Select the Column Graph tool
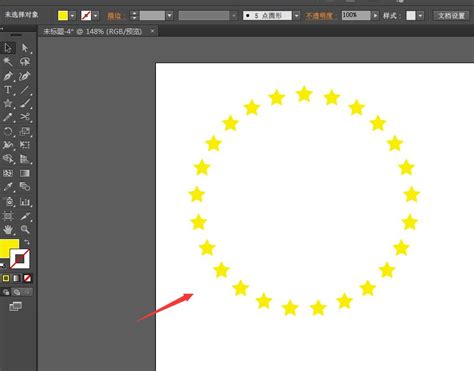This screenshot has height=371, width=474. (25, 201)
